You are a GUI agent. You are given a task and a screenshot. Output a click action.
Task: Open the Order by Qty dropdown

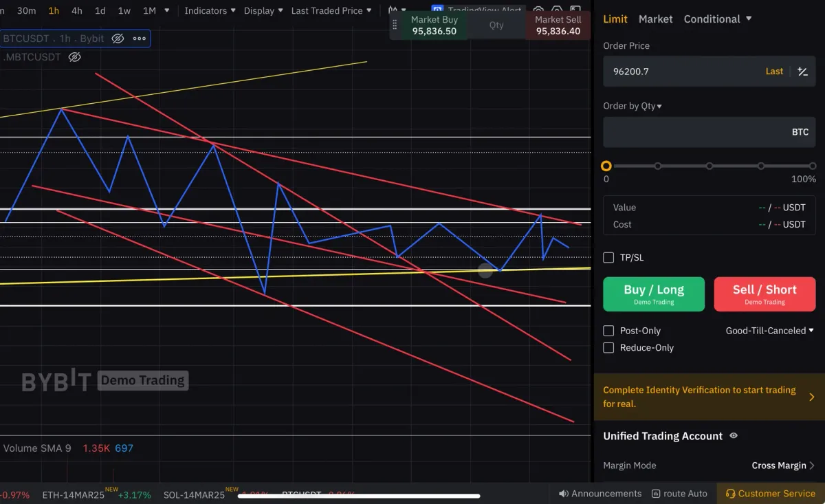click(632, 106)
